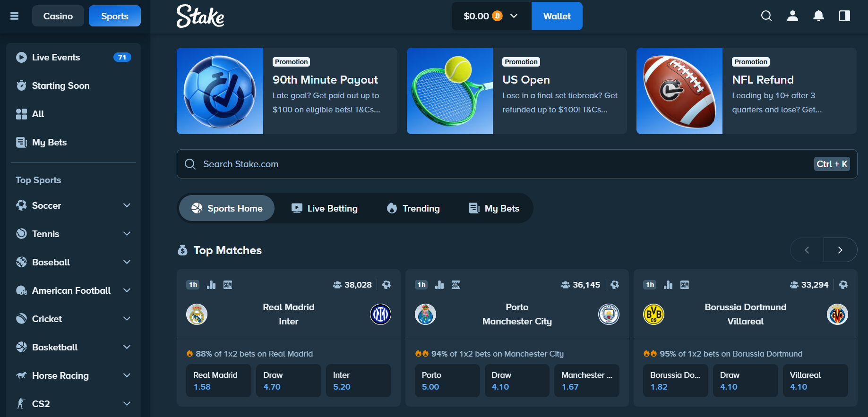
Task: Switch to Sports section
Action: click(115, 16)
